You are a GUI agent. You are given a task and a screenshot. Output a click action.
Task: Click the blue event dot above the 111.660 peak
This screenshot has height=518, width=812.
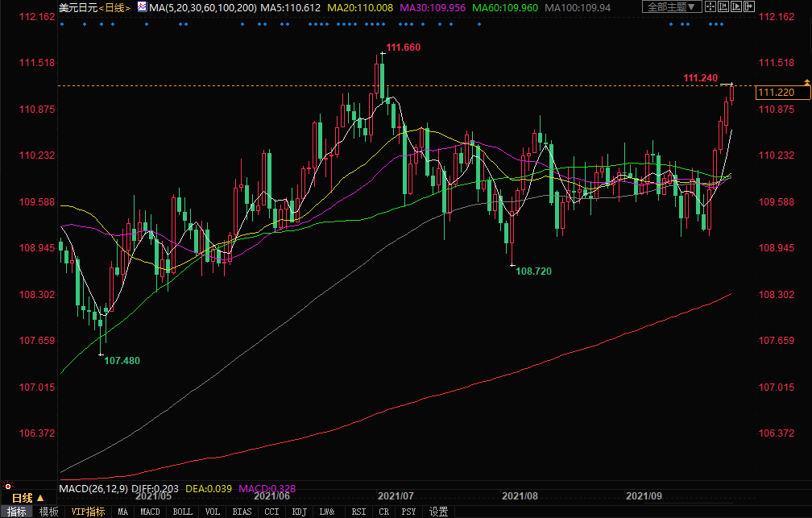[x=382, y=24]
